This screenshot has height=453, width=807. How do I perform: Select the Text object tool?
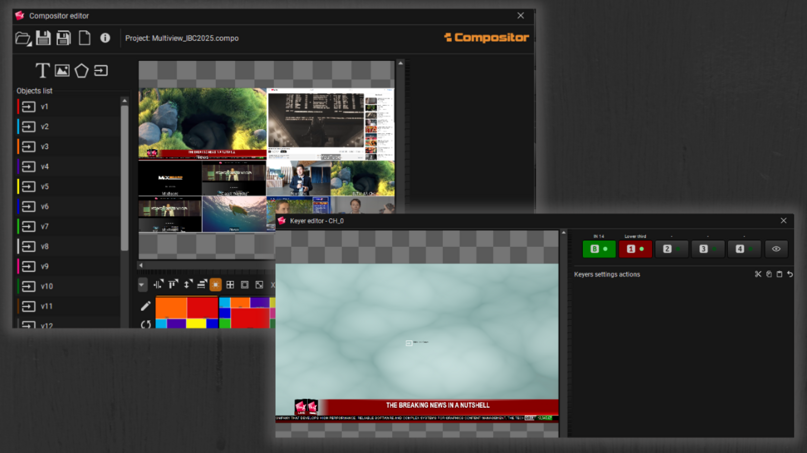click(42, 70)
